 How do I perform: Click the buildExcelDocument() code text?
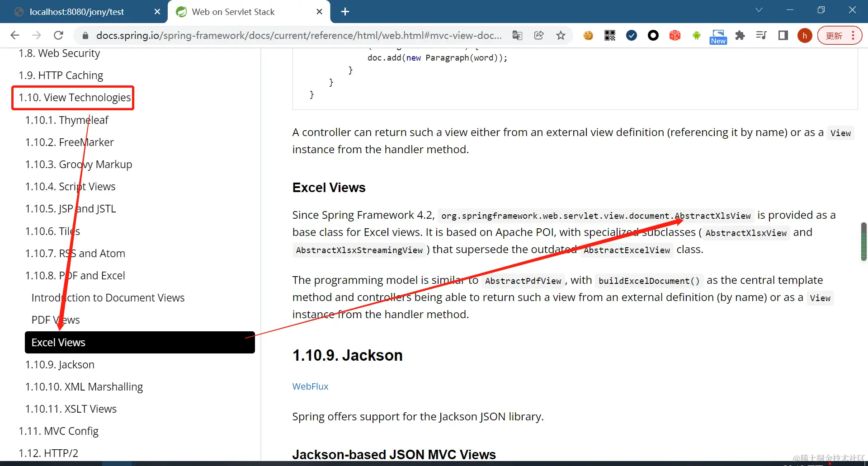[x=649, y=281]
